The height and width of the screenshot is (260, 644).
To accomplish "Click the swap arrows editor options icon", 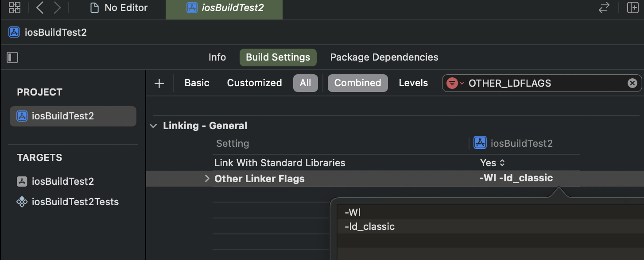I will [604, 8].
